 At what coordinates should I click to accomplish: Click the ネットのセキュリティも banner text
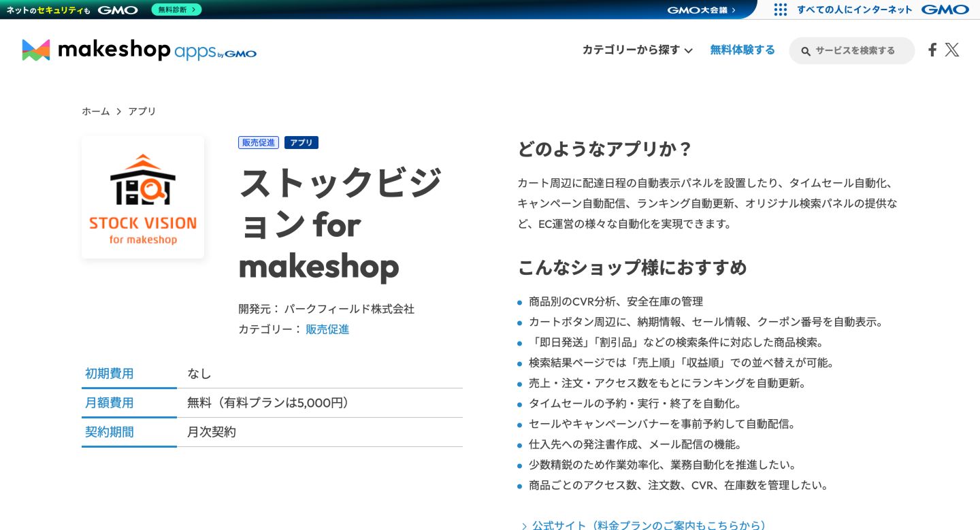pos(48,10)
